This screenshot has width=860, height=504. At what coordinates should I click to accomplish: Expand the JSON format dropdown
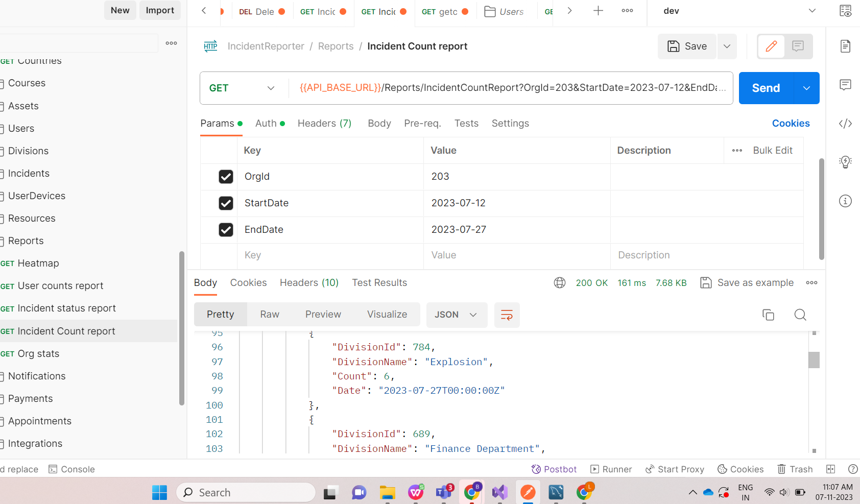click(456, 315)
